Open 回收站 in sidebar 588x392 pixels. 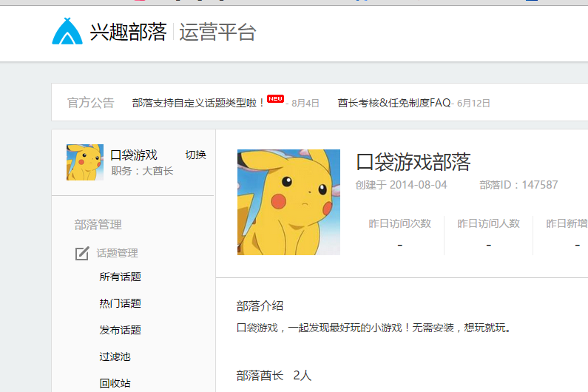pyautogui.click(x=115, y=383)
